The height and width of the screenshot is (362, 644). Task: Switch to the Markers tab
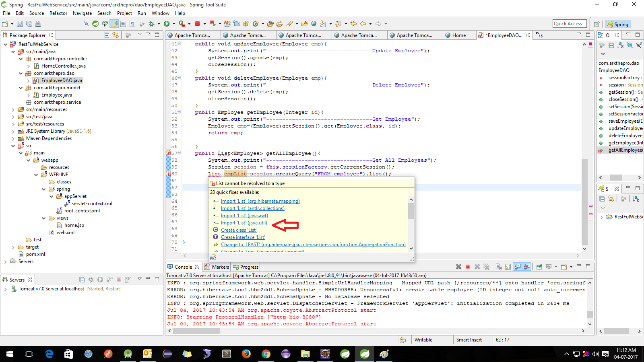220,267
